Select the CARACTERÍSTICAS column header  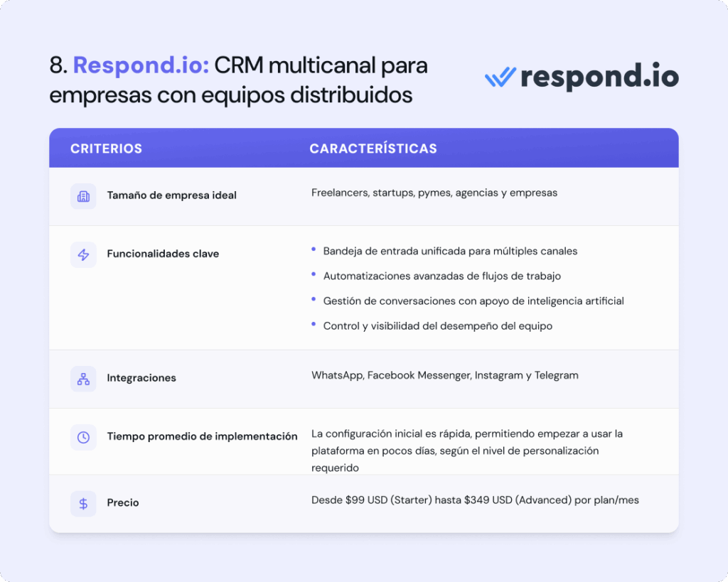373,149
